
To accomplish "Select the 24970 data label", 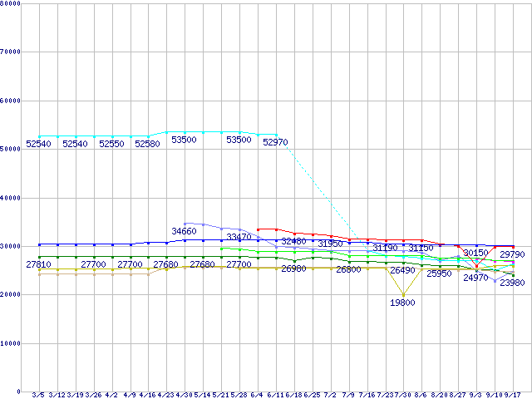I will (x=475, y=278).
